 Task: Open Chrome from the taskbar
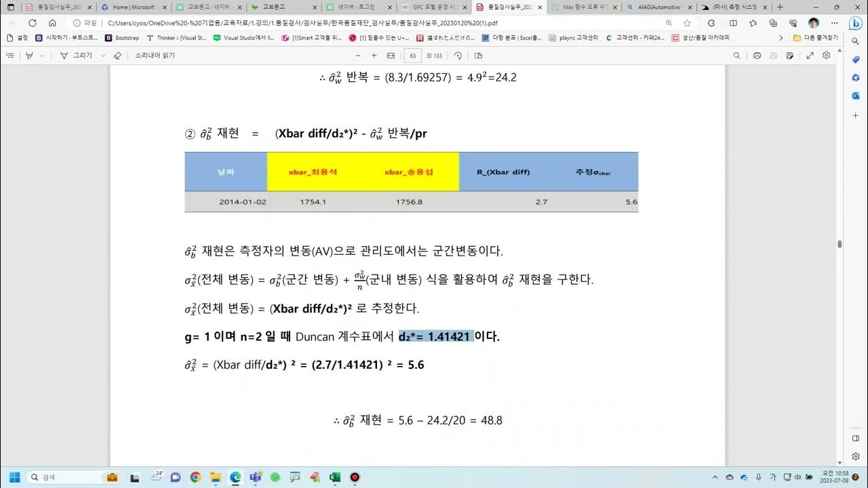[195, 477]
